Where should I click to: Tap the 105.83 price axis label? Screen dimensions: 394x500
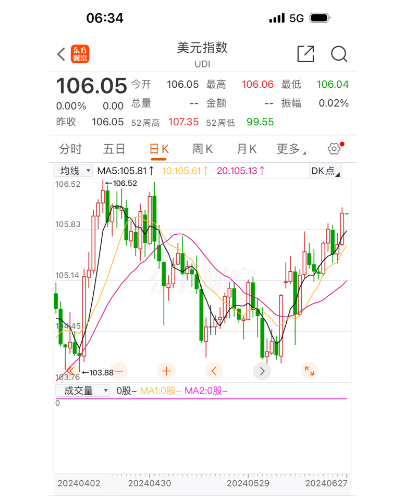pyautogui.click(x=68, y=224)
